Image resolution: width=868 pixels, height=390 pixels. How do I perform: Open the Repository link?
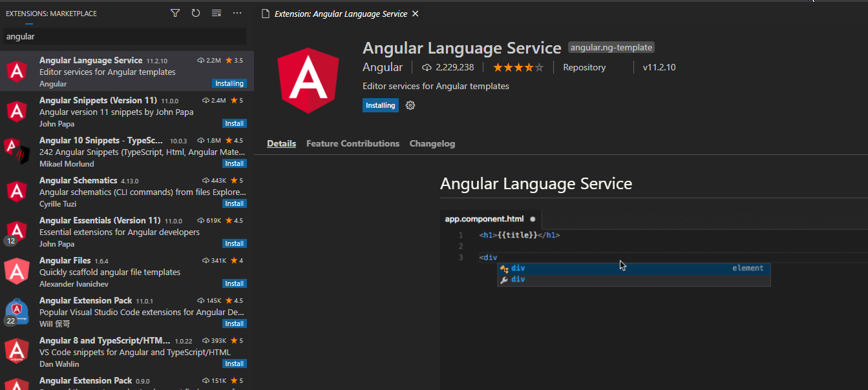(x=584, y=67)
